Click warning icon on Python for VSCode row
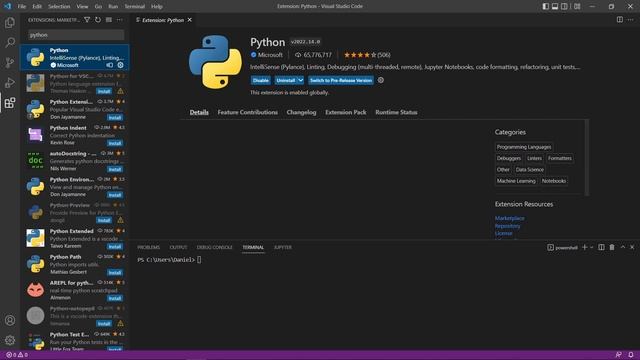 [120, 91]
